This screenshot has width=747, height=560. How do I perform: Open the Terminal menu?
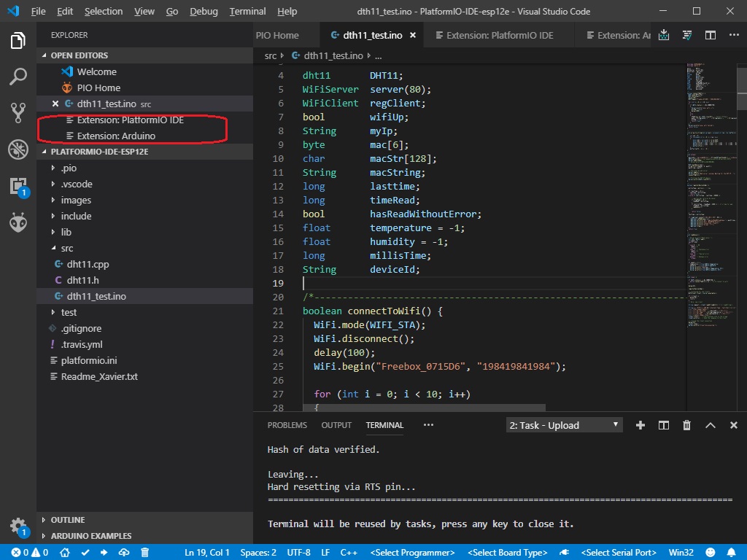(x=248, y=12)
